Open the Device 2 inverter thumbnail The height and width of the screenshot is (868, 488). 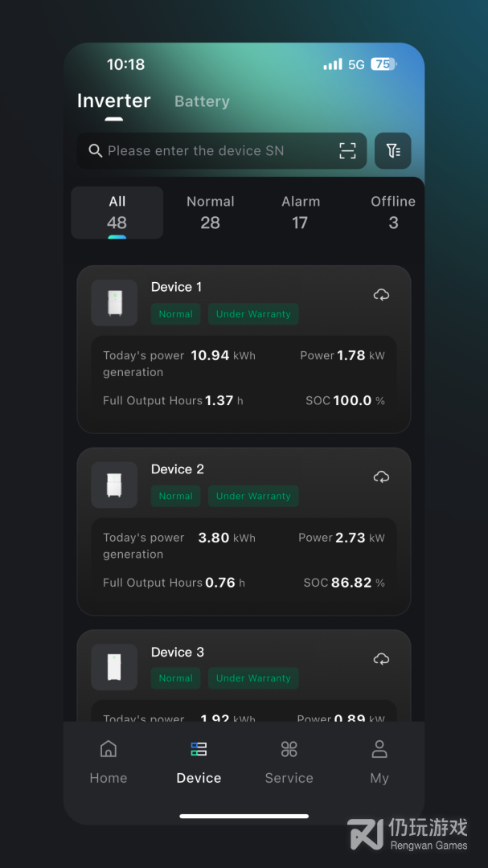tap(114, 485)
